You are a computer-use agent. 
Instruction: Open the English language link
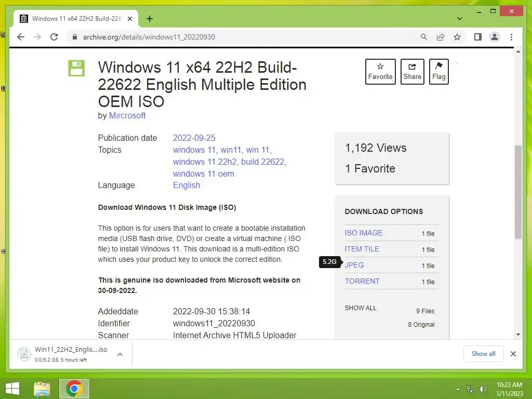[187, 185]
